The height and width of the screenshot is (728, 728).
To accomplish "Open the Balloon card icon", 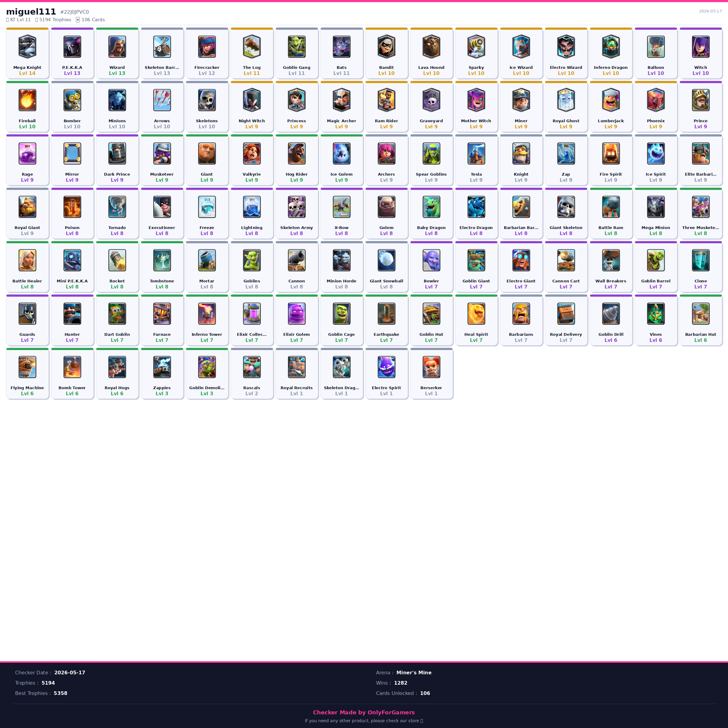I will point(656,47).
